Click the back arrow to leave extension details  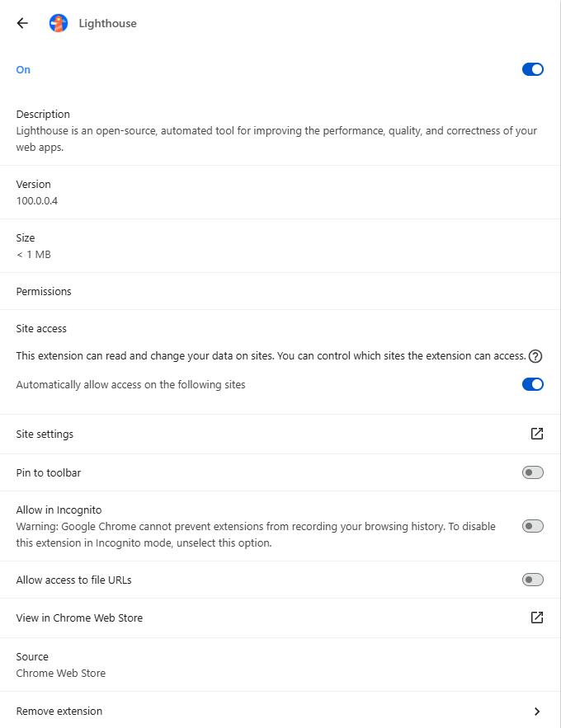tap(21, 23)
